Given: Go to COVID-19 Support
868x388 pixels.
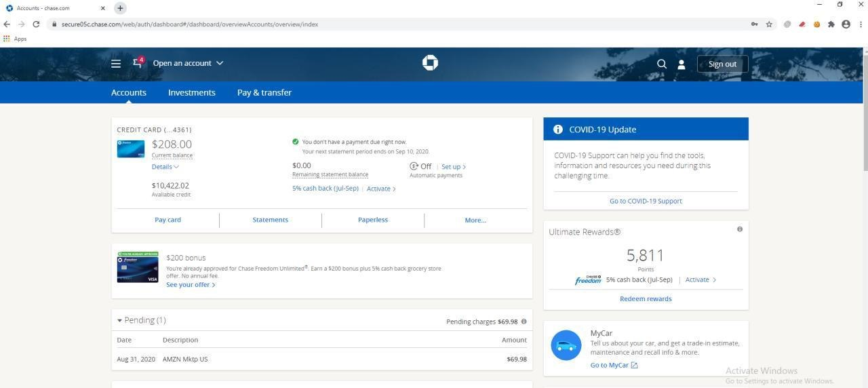Looking at the screenshot, I should (646, 201).
